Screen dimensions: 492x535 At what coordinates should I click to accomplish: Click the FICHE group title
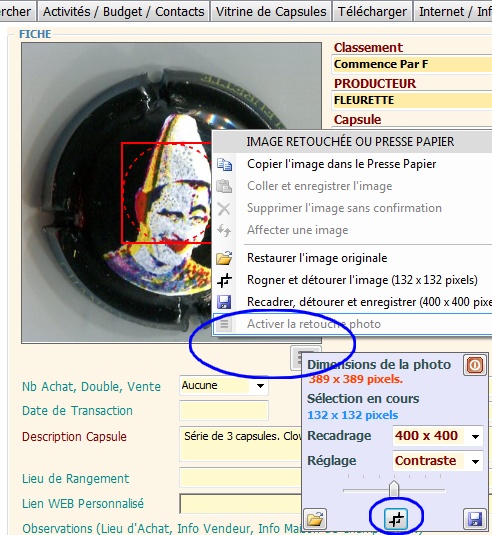coord(35,34)
